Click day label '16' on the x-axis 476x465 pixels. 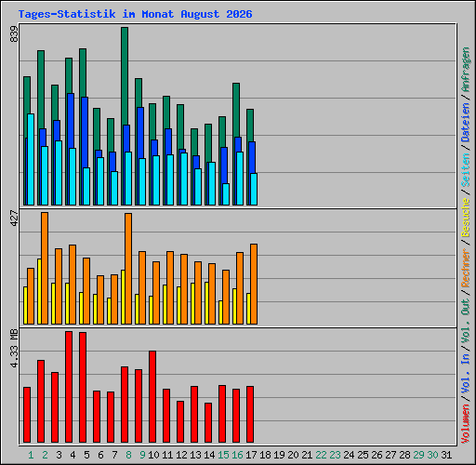click(237, 455)
